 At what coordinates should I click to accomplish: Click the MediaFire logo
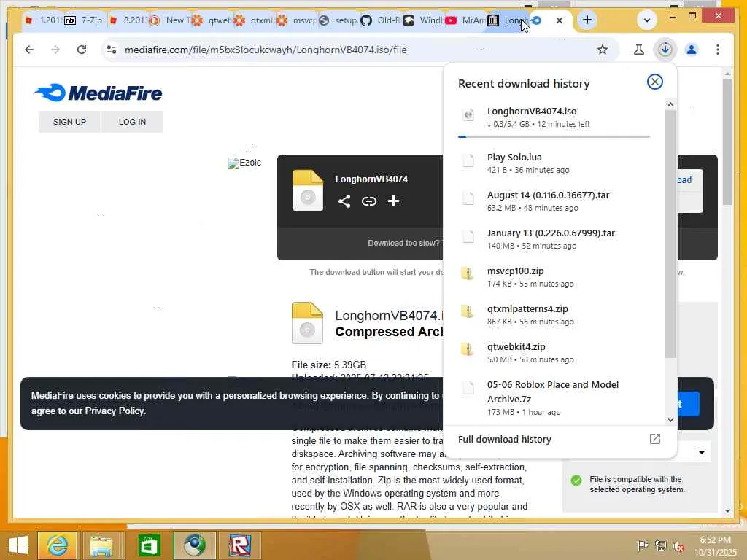tap(98, 93)
